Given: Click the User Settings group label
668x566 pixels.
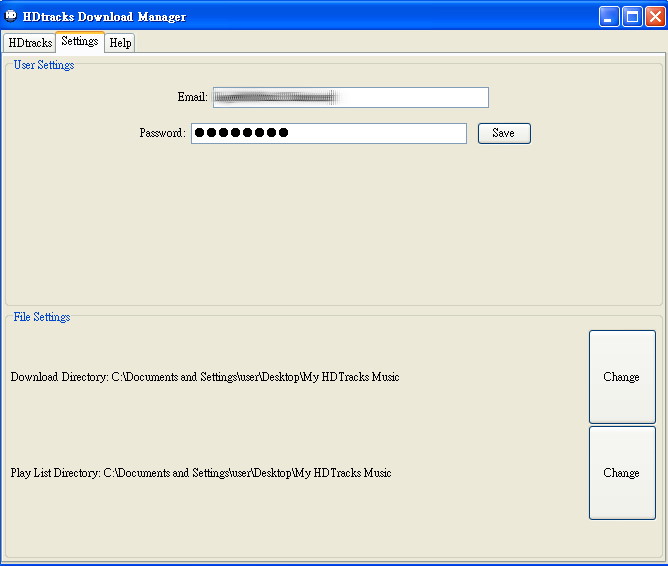Looking at the screenshot, I should pyautogui.click(x=44, y=65).
